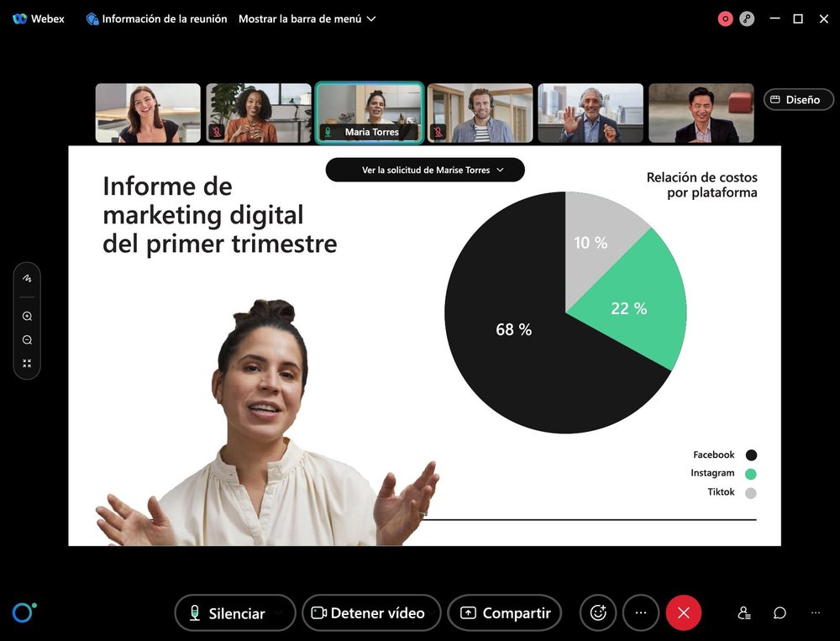
Task: Start sharing with Compartir
Action: [505, 612]
